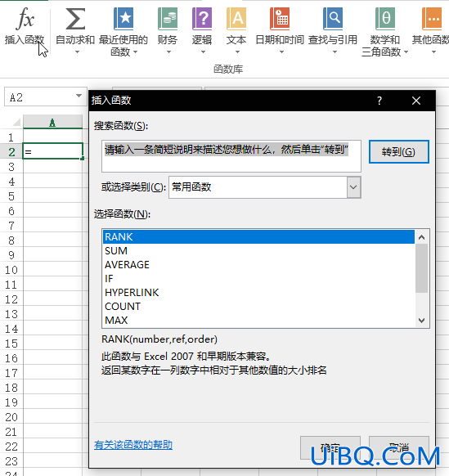This screenshot has width=449, height=476.
Task: Select row 23 header
Action: click(11, 461)
